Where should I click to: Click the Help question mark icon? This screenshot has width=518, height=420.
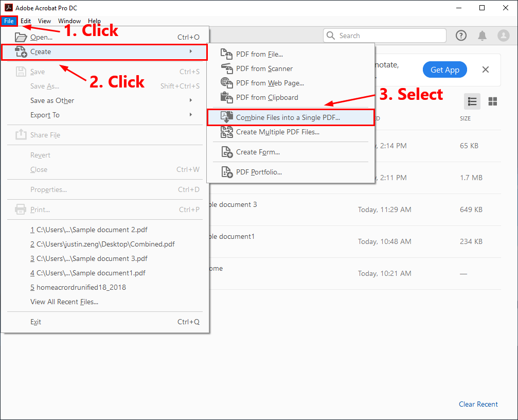[461, 36]
